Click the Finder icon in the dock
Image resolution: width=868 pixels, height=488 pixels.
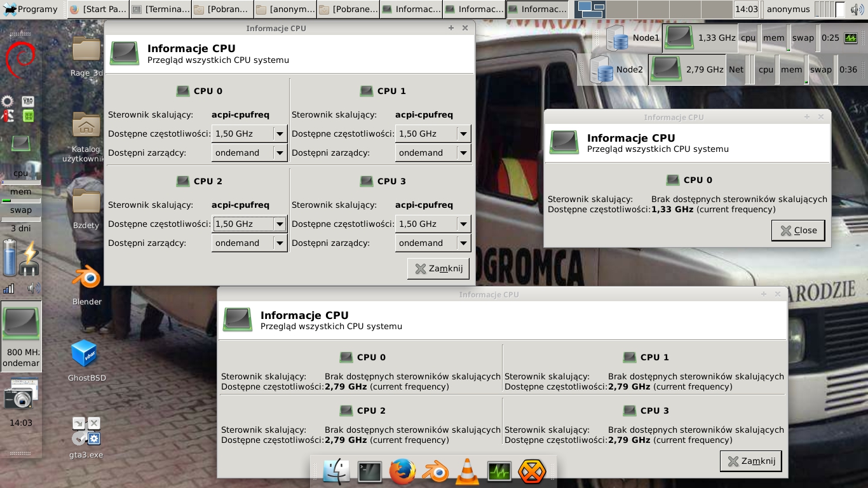336,472
